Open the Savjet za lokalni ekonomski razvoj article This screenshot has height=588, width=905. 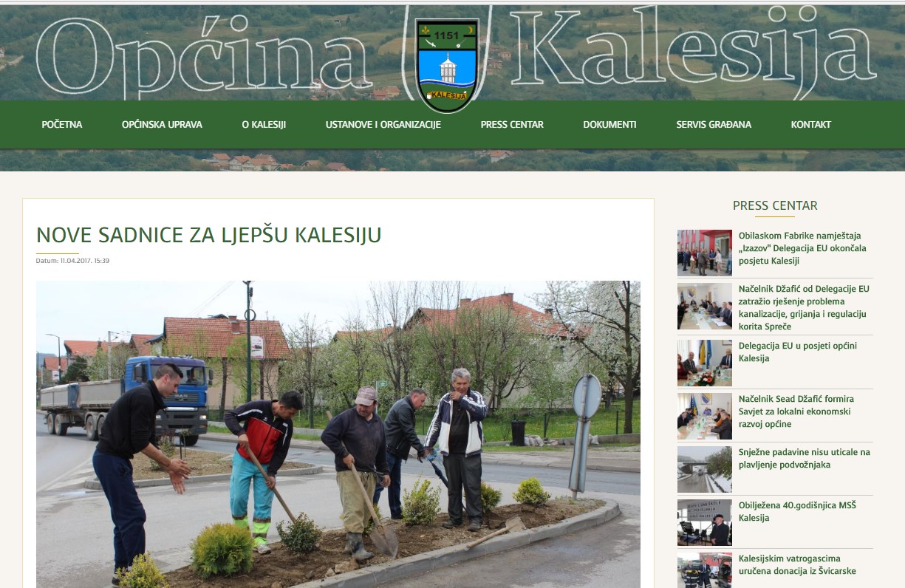coord(796,411)
